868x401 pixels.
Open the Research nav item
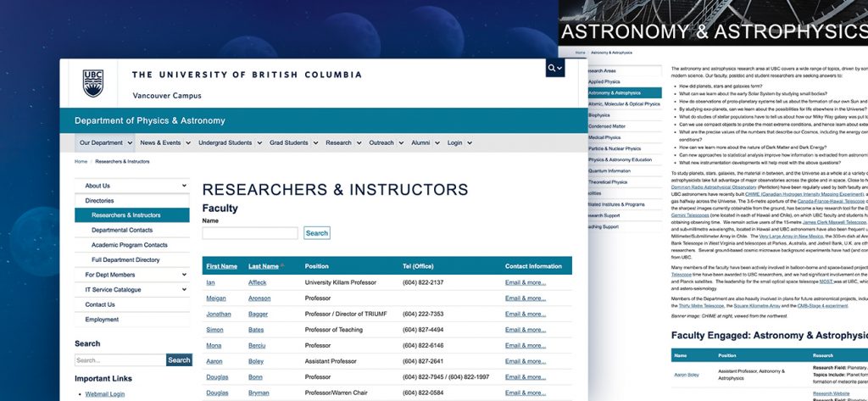(x=338, y=143)
